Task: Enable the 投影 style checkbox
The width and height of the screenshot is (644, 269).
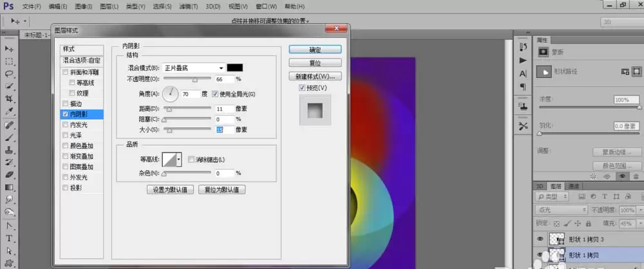Action: [x=65, y=188]
